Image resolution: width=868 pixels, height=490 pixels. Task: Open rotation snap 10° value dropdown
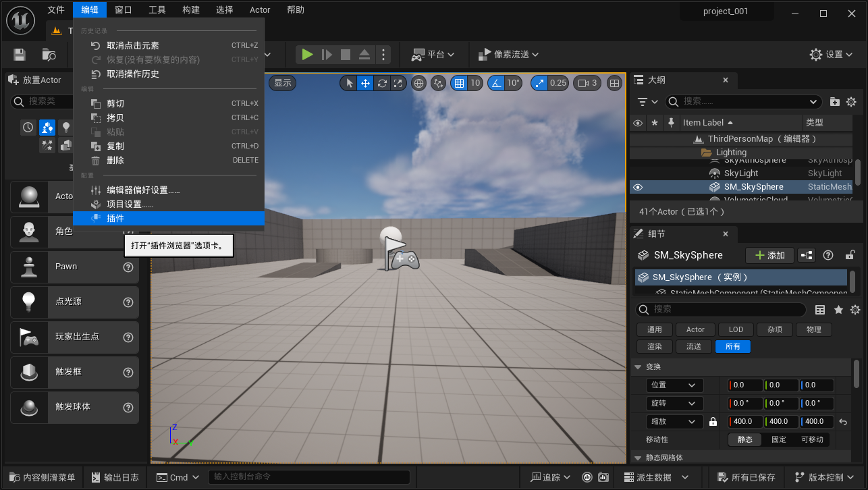pos(514,83)
